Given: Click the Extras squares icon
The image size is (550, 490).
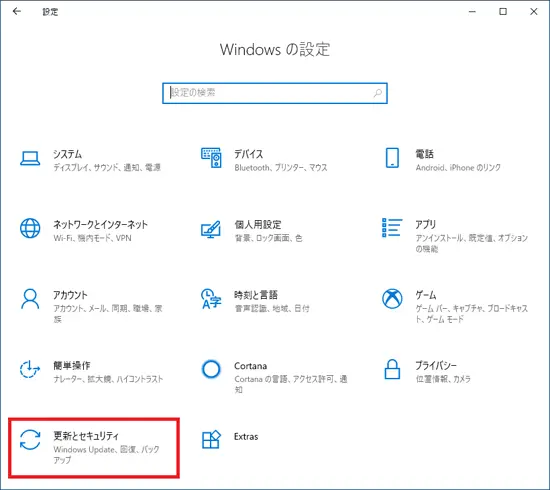Looking at the screenshot, I should [x=211, y=439].
